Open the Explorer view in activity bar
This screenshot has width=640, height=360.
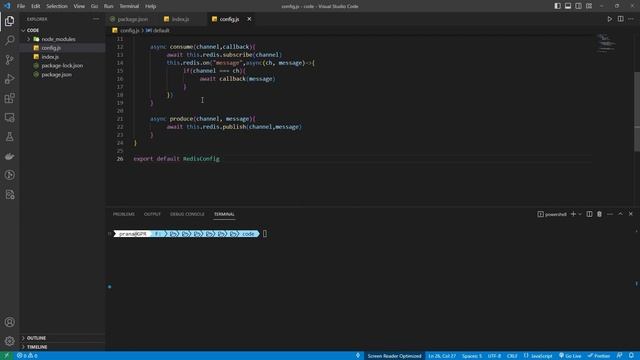pos(9,21)
